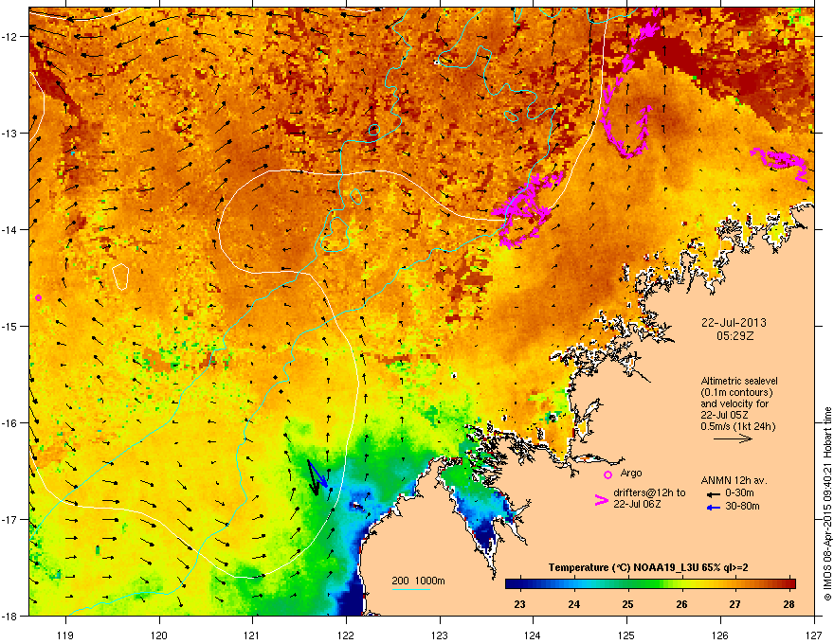Viewport: 834px width, 644px height.
Task: Click the longitude axis label 120
Action: pyautogui.click(x=159, y=635)
